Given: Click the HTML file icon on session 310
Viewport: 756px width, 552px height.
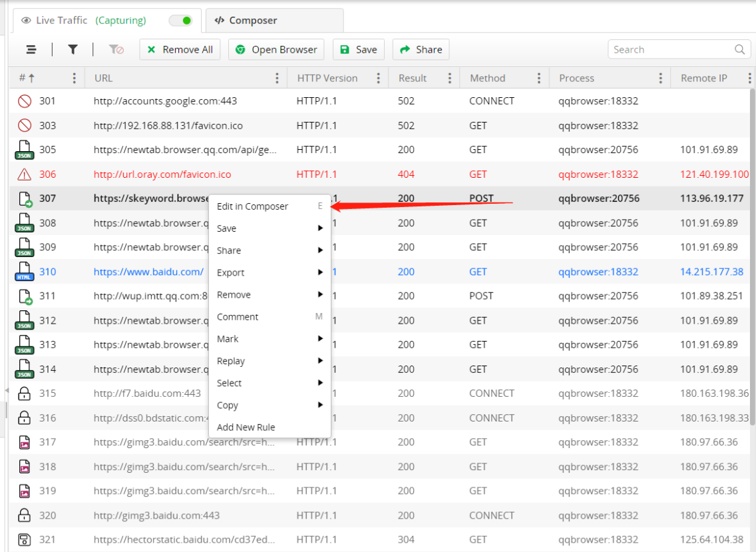Looking at the screenshot, I should click(x=25, y=272).
